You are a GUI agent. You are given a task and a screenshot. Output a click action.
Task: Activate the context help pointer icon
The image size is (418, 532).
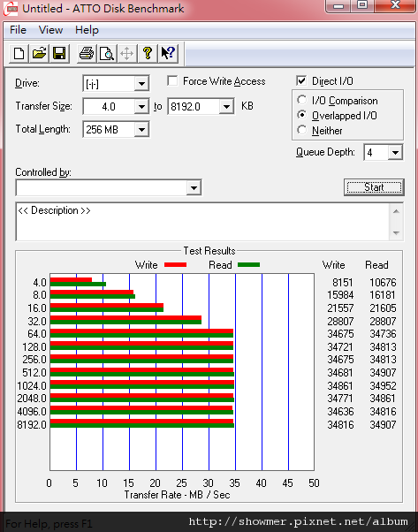point(168,54)
